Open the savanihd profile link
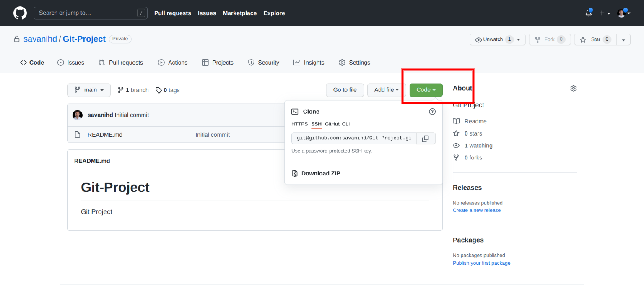 point(40,39)
